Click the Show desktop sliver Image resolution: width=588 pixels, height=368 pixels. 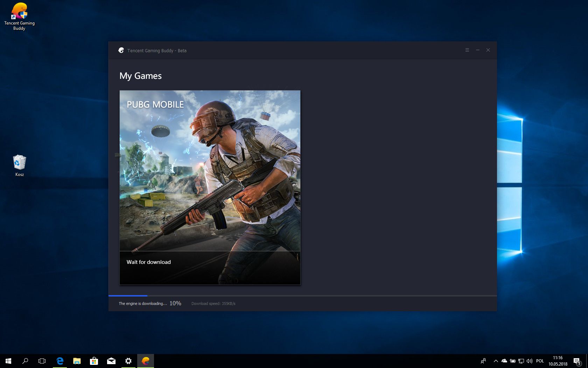click(587, 361)
